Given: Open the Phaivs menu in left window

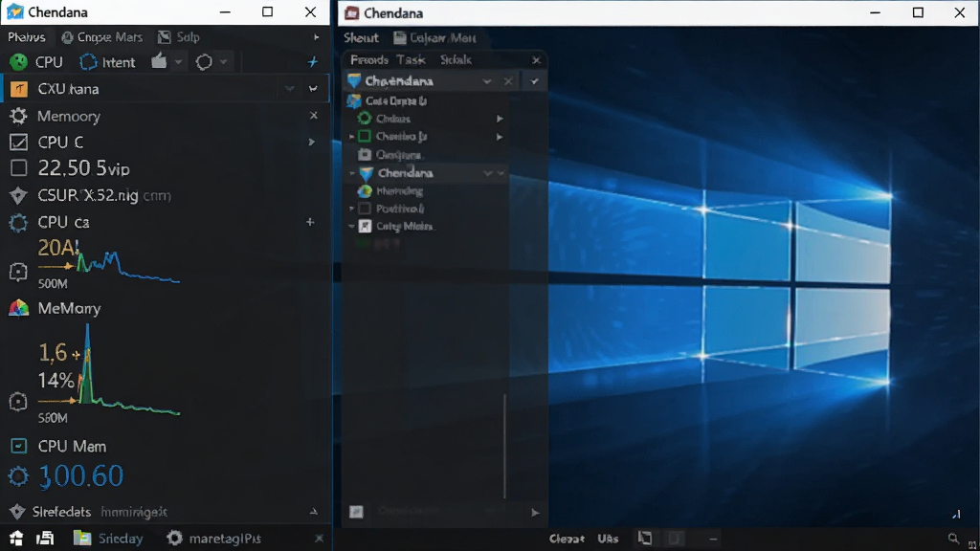Looking at the screenshot, I should point(26,37).
